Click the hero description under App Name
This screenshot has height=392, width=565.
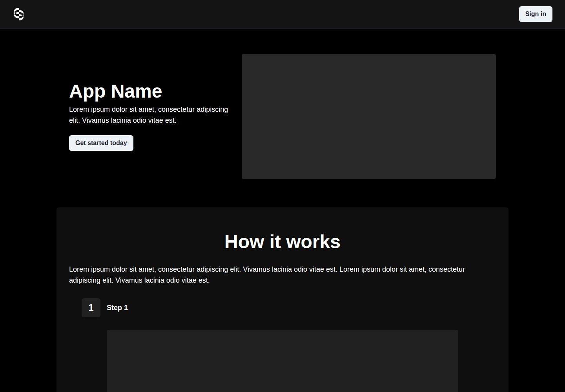(x=149, y=115)
